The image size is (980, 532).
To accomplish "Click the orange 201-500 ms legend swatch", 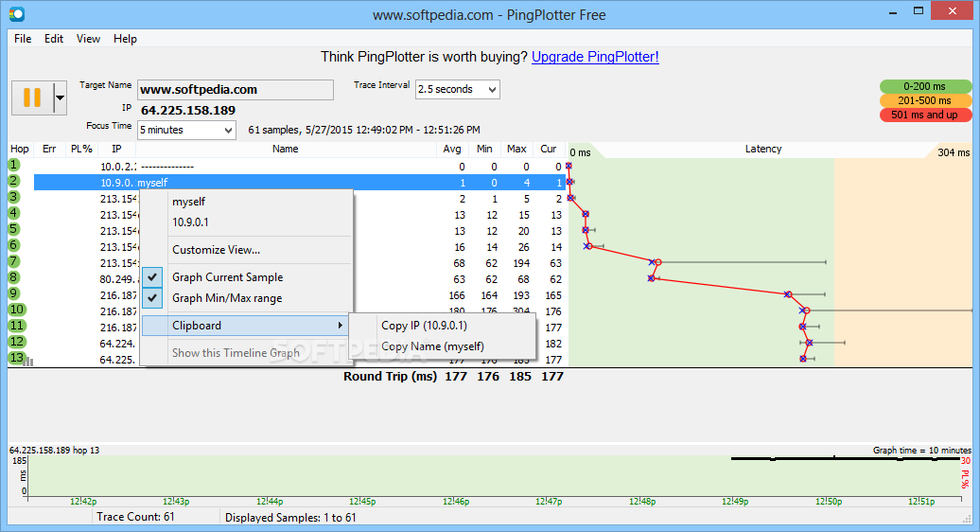I will (925, 100).
